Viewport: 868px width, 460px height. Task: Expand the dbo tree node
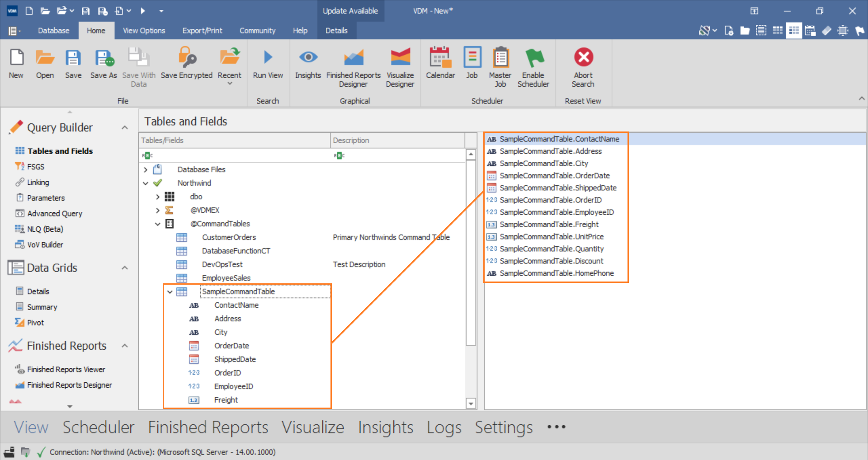pos(158,197)
